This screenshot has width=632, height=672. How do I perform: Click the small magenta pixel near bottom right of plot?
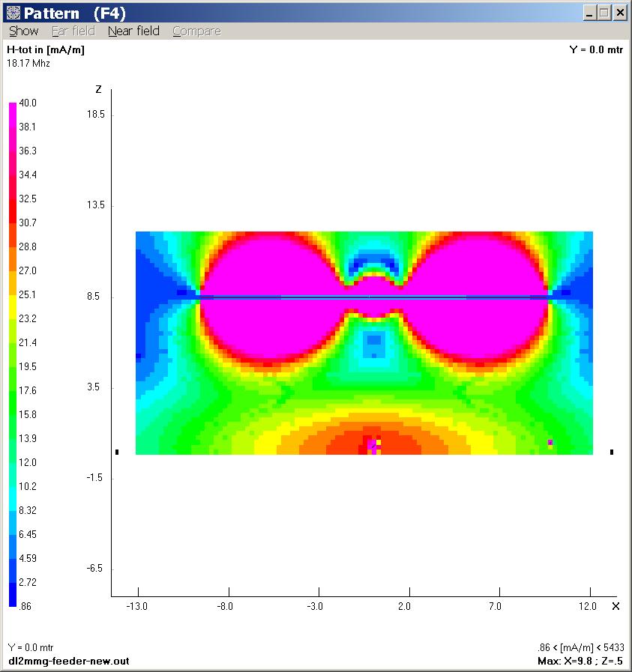(x=550, y=442)
